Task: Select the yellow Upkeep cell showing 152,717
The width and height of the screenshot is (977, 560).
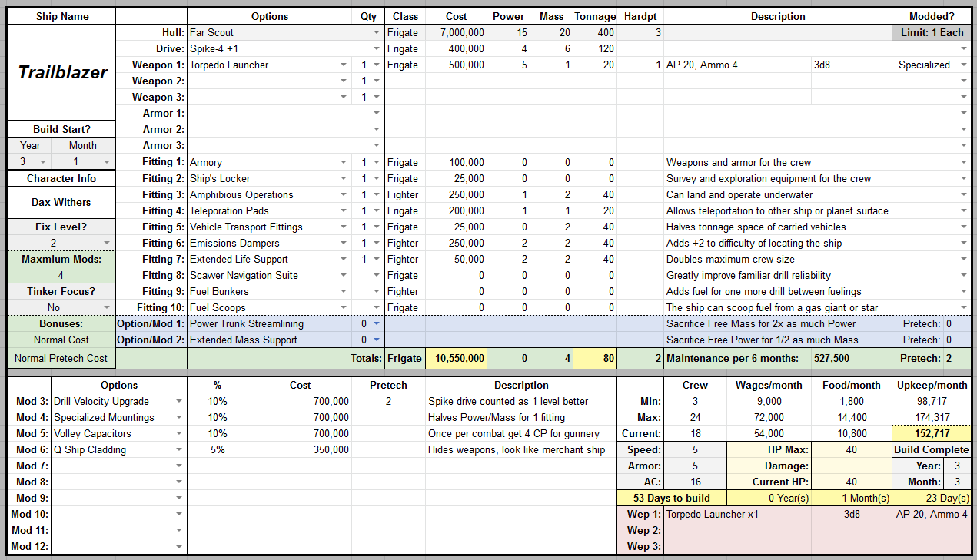Action: [x=931, y=433]
